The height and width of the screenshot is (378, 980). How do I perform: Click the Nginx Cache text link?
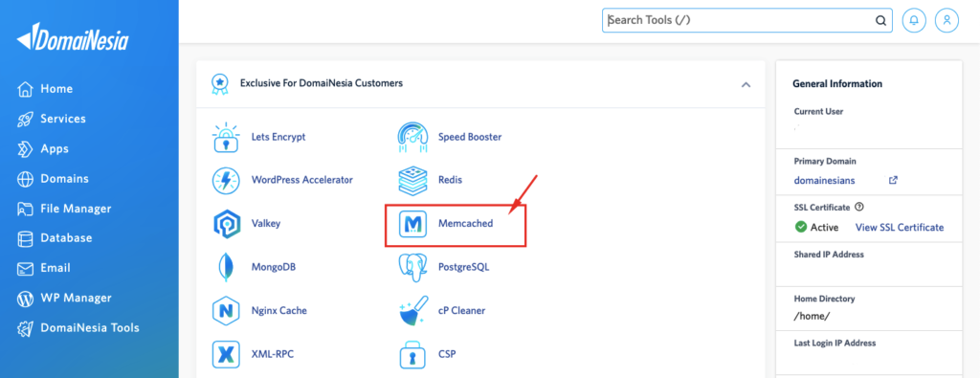point(279,310)
